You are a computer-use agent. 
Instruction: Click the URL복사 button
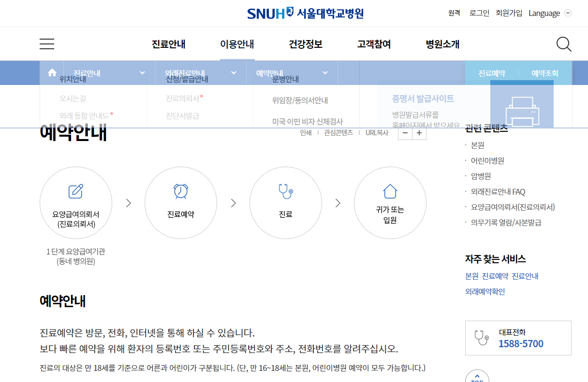pyautogui.click(x=377, y=132)
